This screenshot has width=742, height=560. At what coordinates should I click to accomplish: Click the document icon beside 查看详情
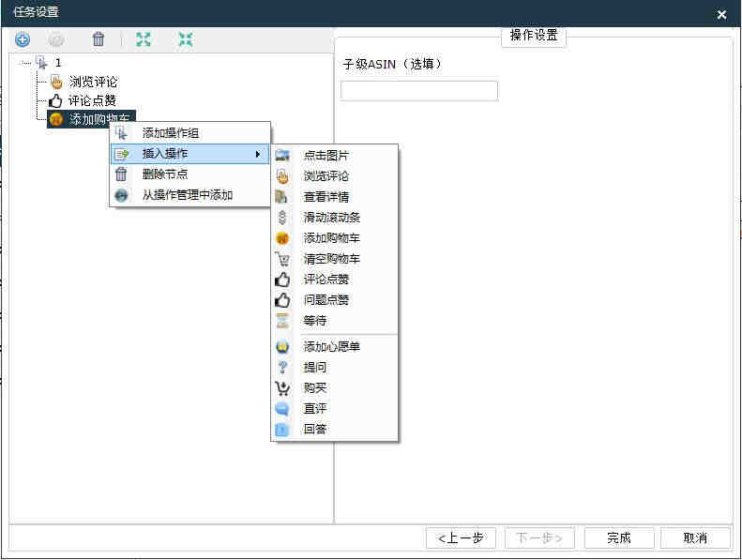point(281,196)
